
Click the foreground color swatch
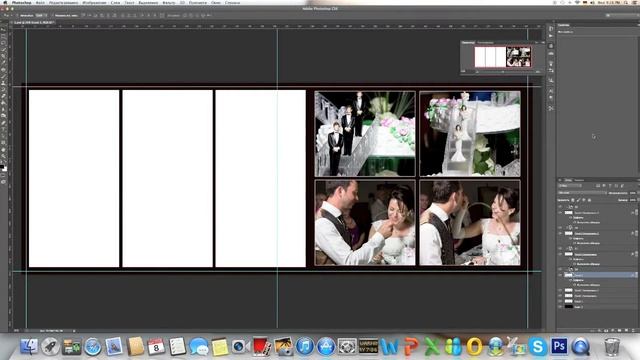click(x=2, y=167)
